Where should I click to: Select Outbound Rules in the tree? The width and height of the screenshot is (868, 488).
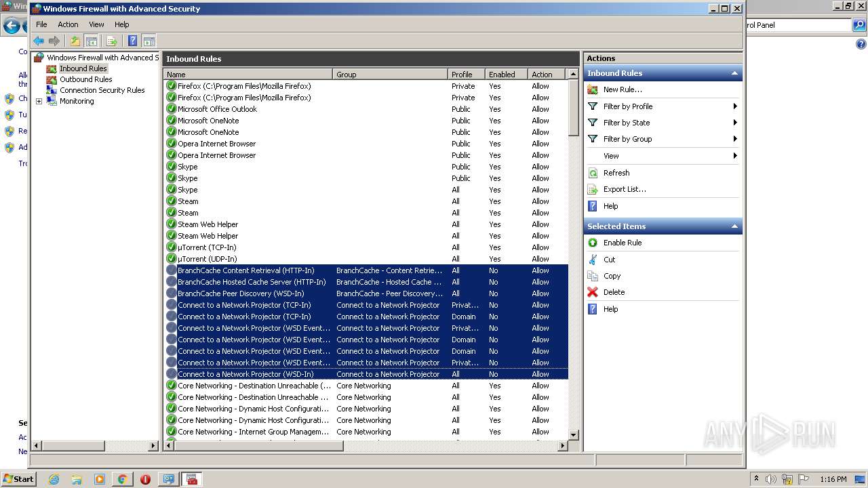(86, 79)
